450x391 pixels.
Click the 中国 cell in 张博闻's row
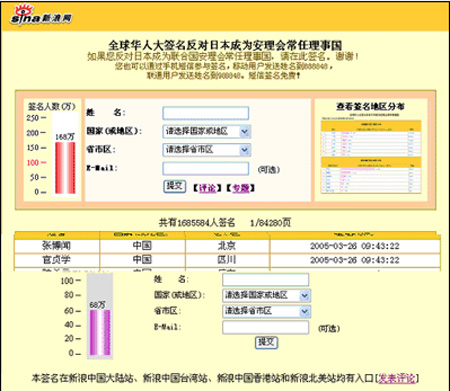pos(142,246)
